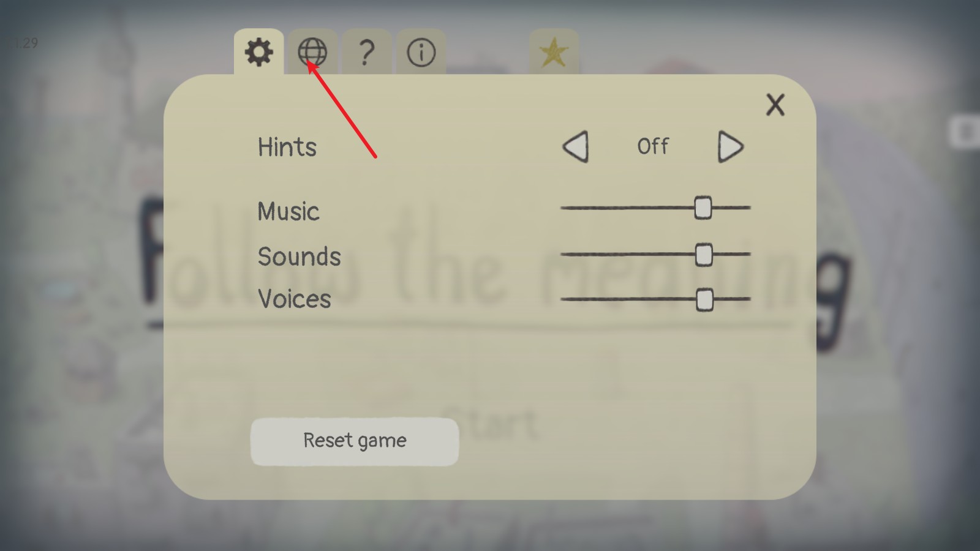Close the settings panel with X
The image size is (980, 551).
click(x=775, y=105)
